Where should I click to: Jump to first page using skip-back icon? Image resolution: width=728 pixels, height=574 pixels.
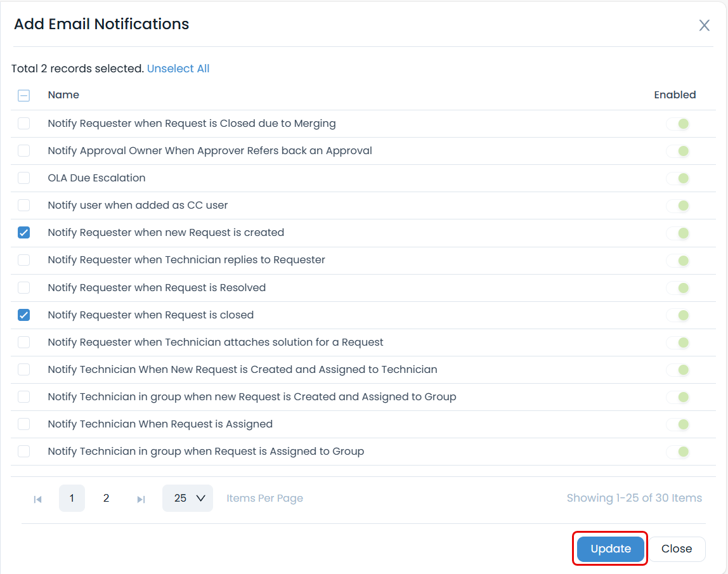[37, 499]
